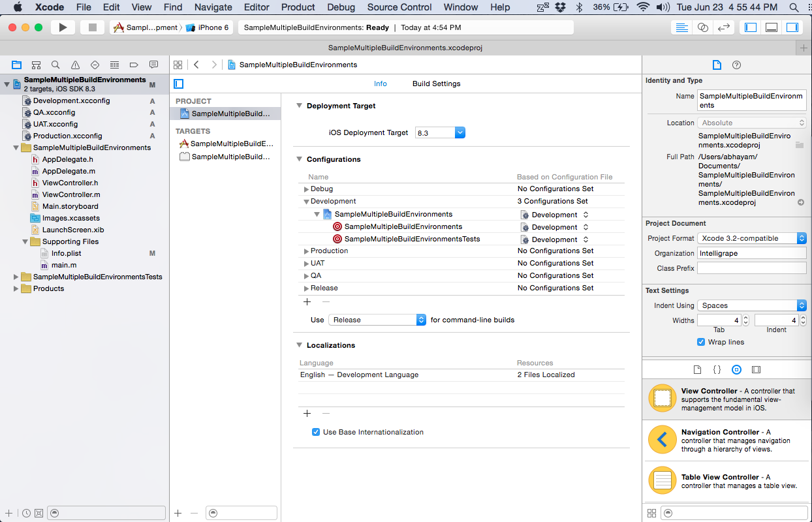This screenshot has width=812, height=522.
Task: Show the Object library
Action: 736,369
